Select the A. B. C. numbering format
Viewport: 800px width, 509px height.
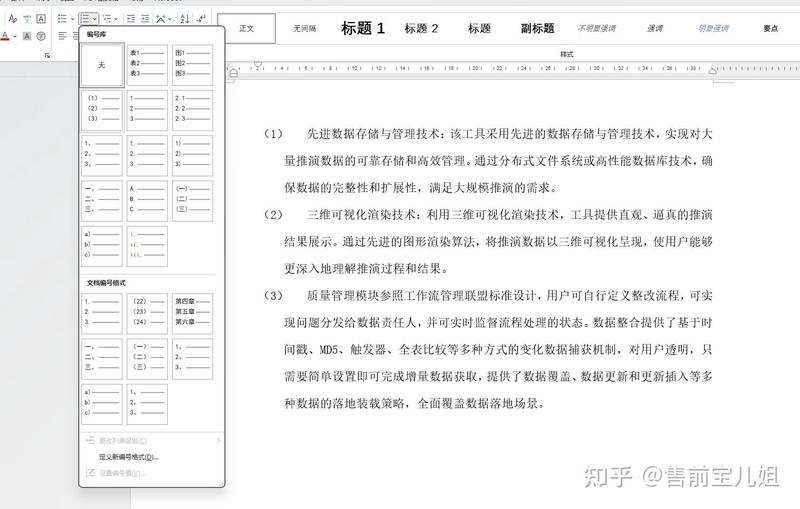[147, 201]
